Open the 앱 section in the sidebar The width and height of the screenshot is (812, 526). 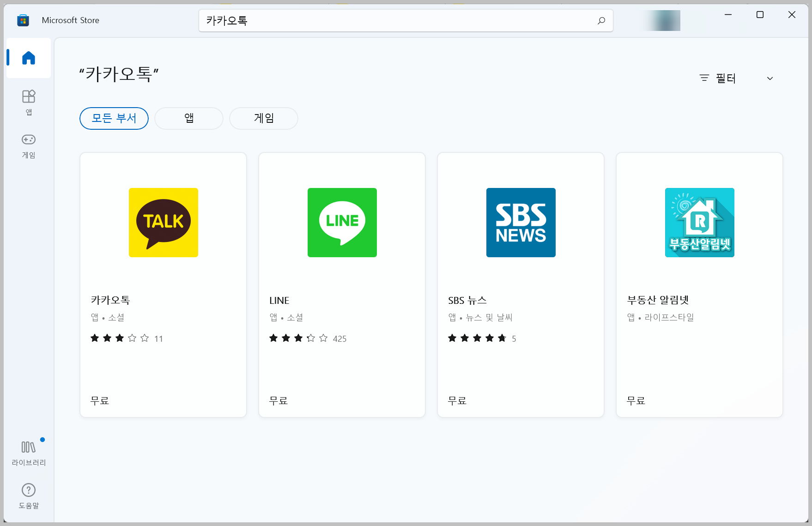29,103
